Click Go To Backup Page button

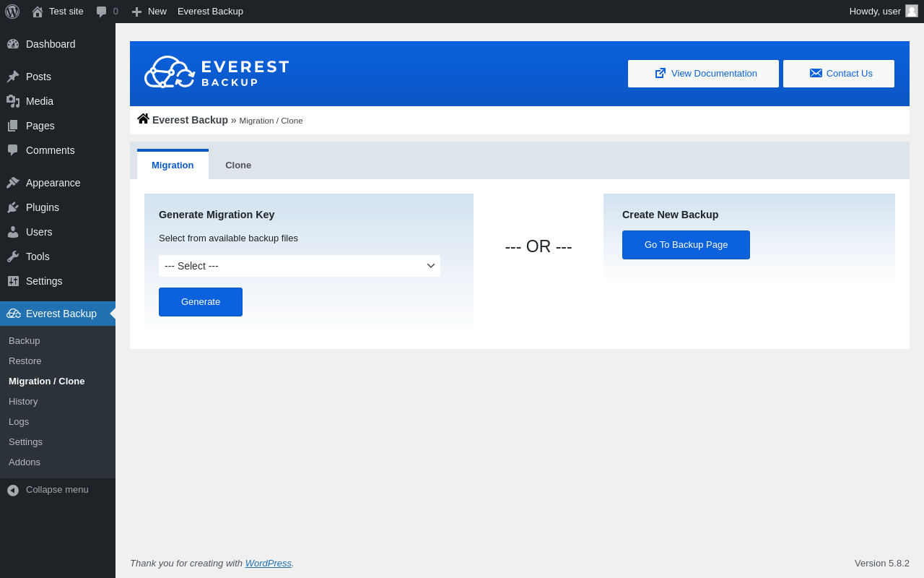pyautogui.click(x=686, y=245)
